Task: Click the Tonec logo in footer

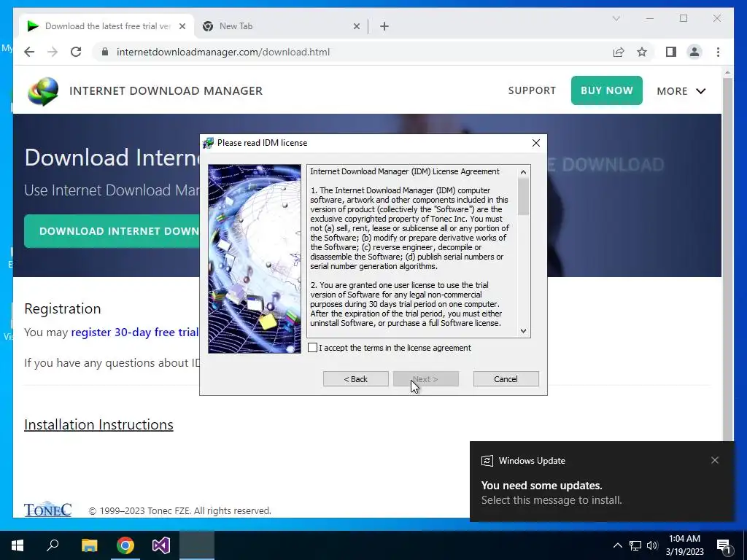Action: pos(47,510)
